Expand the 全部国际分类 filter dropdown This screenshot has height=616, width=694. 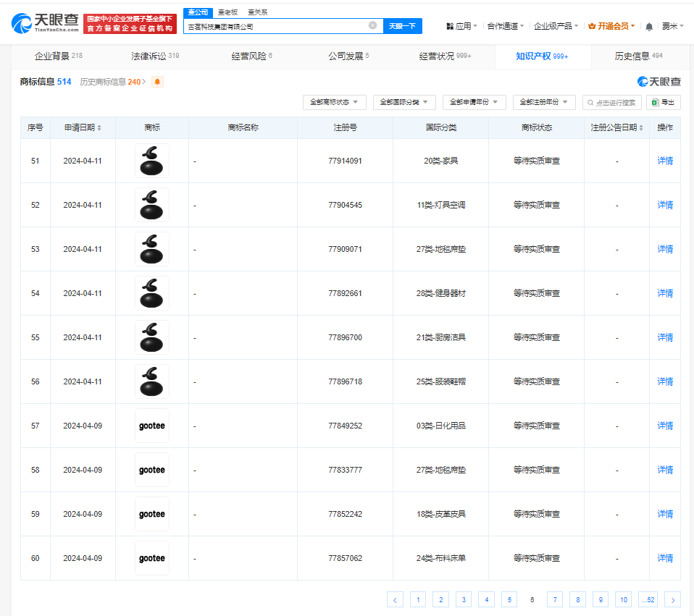tap(404, 102)
